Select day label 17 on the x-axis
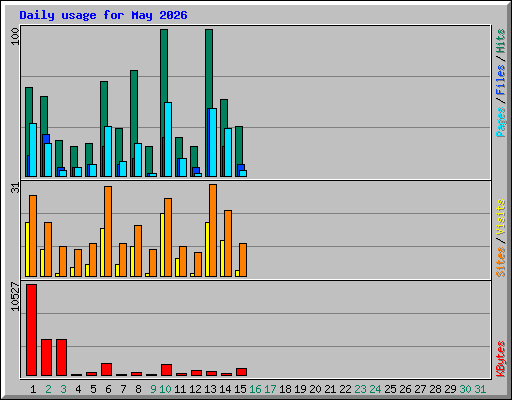This screenshot has width=512, height=400. (x=270, y=389)
